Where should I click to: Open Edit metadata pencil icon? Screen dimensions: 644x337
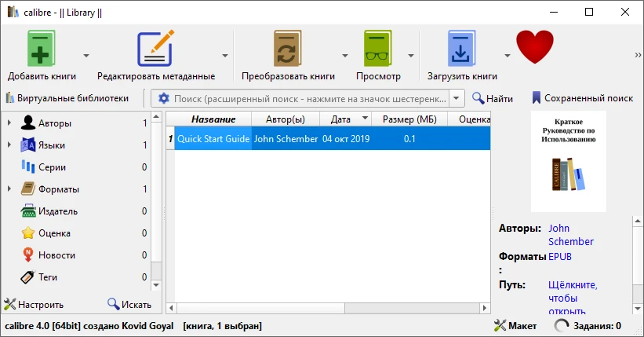(155, 49)
